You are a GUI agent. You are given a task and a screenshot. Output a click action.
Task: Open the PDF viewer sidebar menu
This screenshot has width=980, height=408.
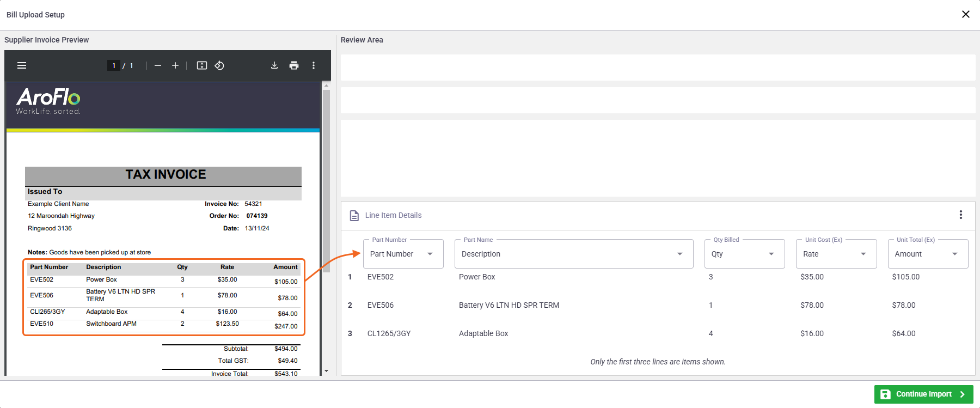(x=22, y=65)
